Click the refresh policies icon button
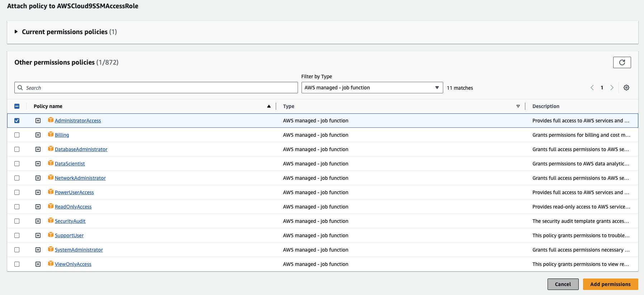The width and height of the screenshot is (644, 295). (x=622, y=62)
